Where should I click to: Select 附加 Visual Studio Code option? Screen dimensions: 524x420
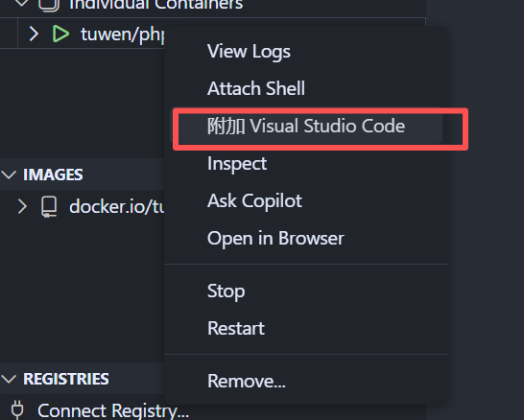click(306, 126)
